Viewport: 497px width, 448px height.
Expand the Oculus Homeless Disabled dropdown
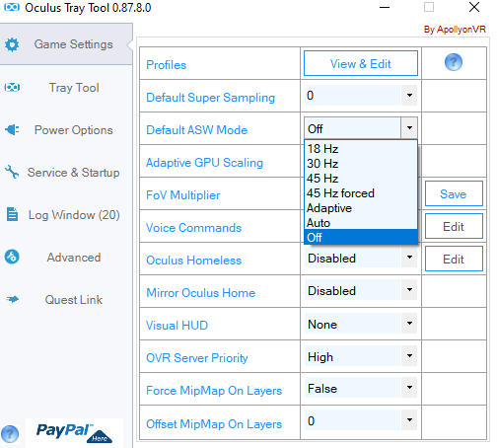pyautogui.click(x=409, y=257)
